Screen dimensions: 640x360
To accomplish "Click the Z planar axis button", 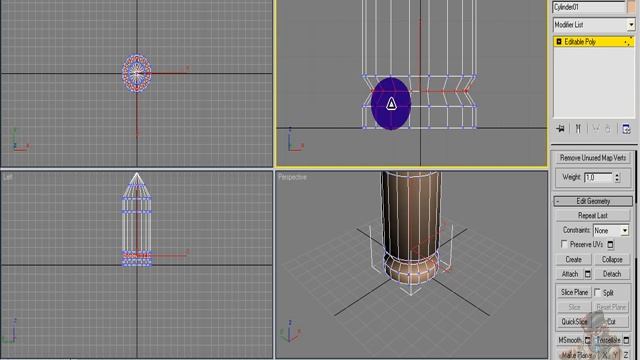I will click(626, 355).
